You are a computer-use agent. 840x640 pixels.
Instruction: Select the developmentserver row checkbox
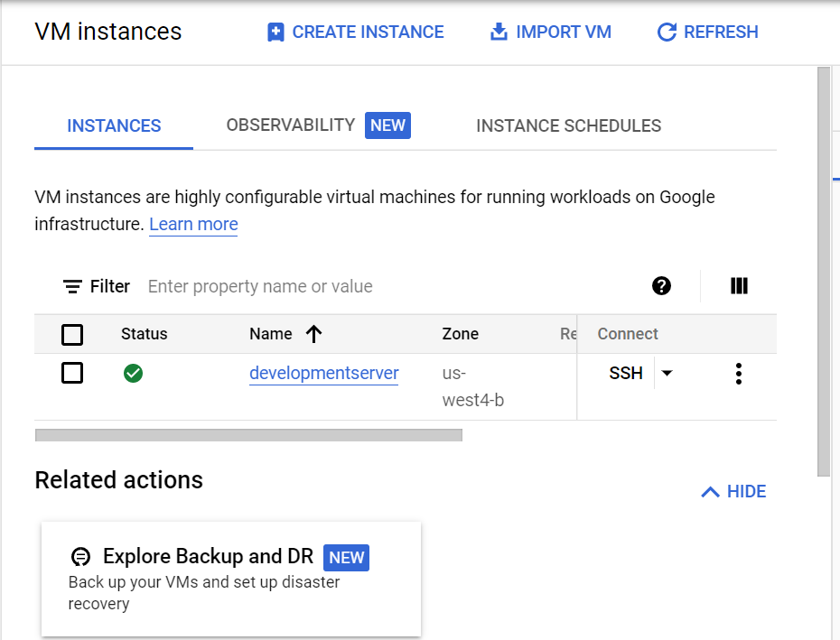click(72, 373)
